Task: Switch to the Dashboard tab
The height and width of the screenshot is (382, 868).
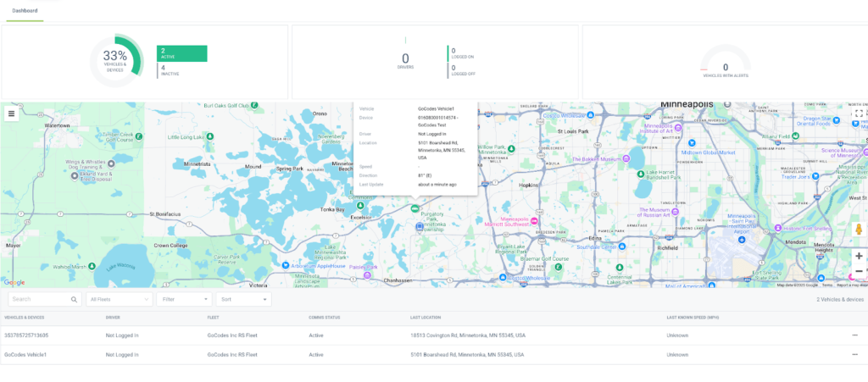Action: point(25,10)
